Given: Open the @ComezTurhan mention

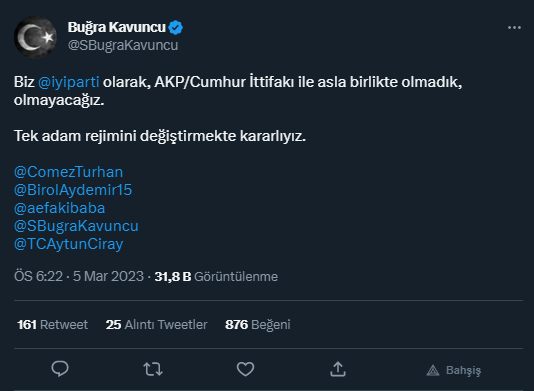Looking at the screenshot, I should click(x=68, y=172).
